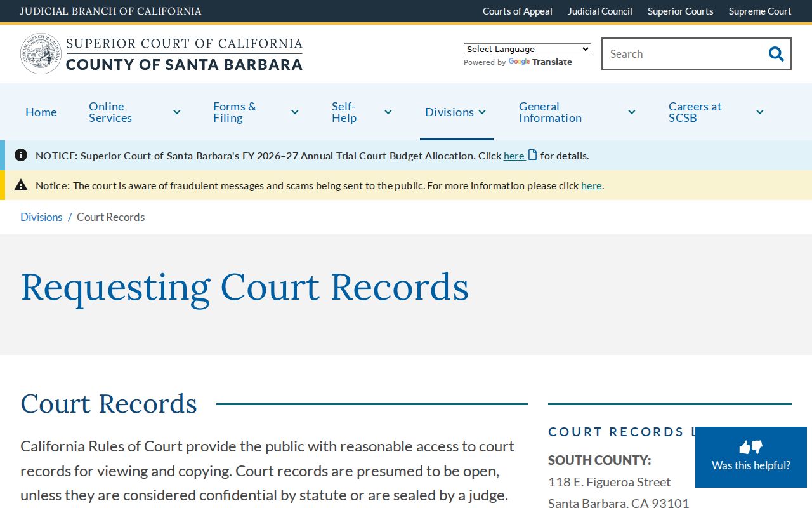Viewport: 812px width, 508px height.
Task: Click the court seal logo
Action: [41, 54]
